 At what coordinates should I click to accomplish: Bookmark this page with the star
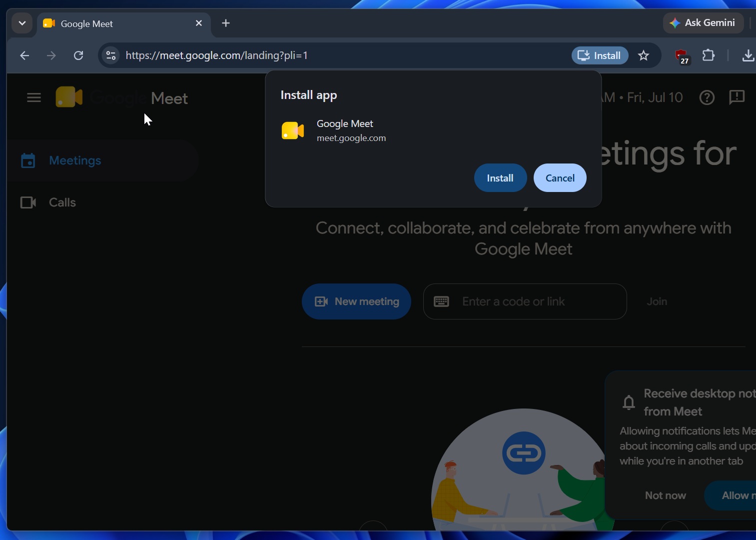click(644, 55)
